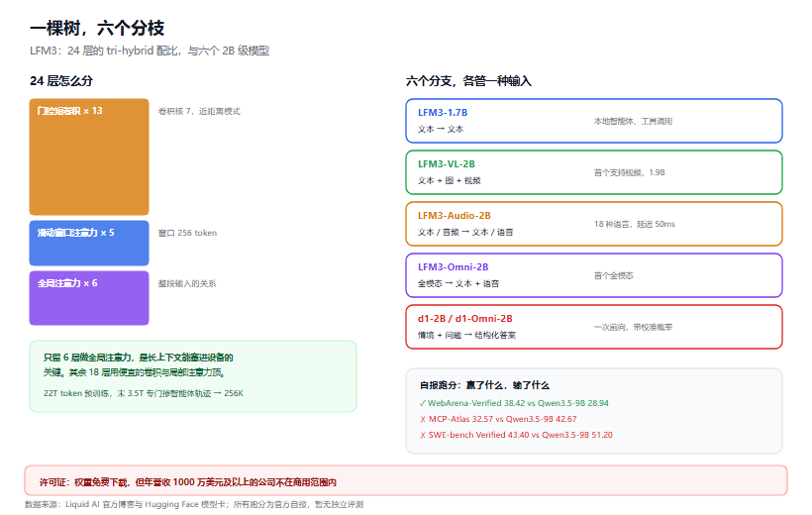The image size is (812, 515).
Task: Select the description 首个全模态
Action: pos(614,275)
